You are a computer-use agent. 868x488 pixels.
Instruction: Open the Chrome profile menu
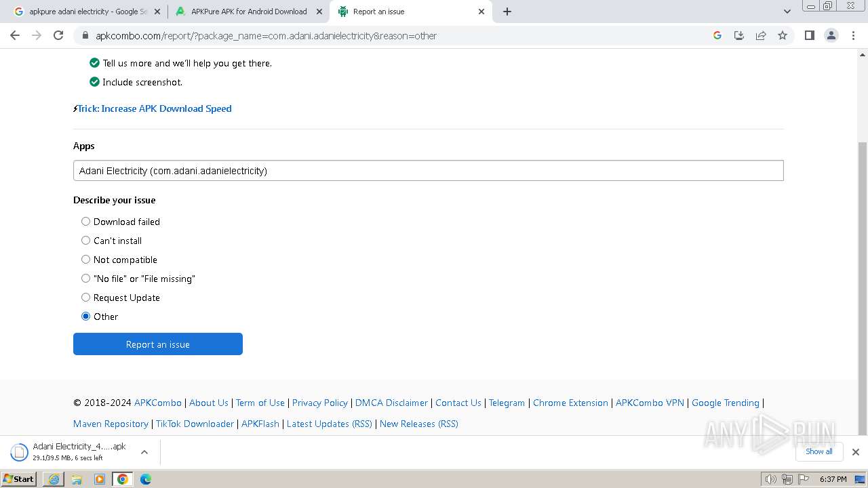pos(831,35)
